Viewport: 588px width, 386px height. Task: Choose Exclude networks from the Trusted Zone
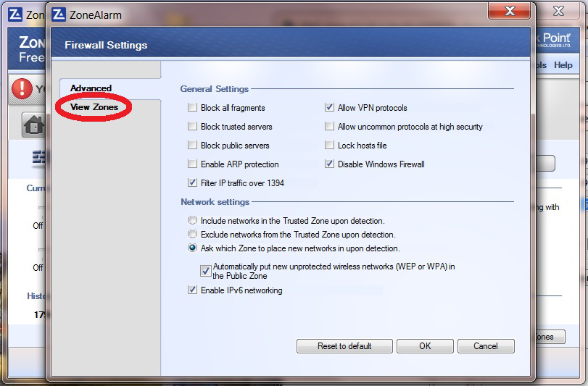tap(192, 235)
